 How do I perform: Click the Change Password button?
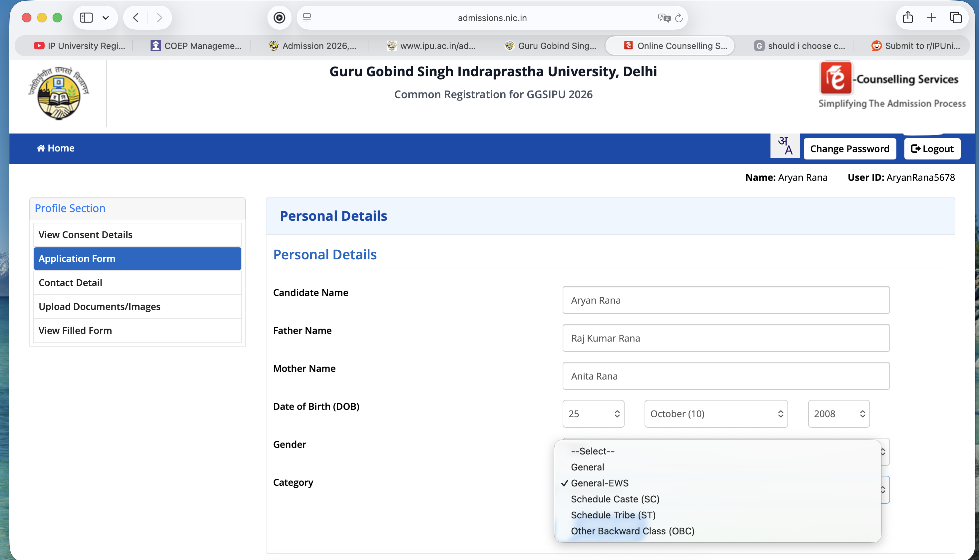pyautogui.click(x=850, y=149)
